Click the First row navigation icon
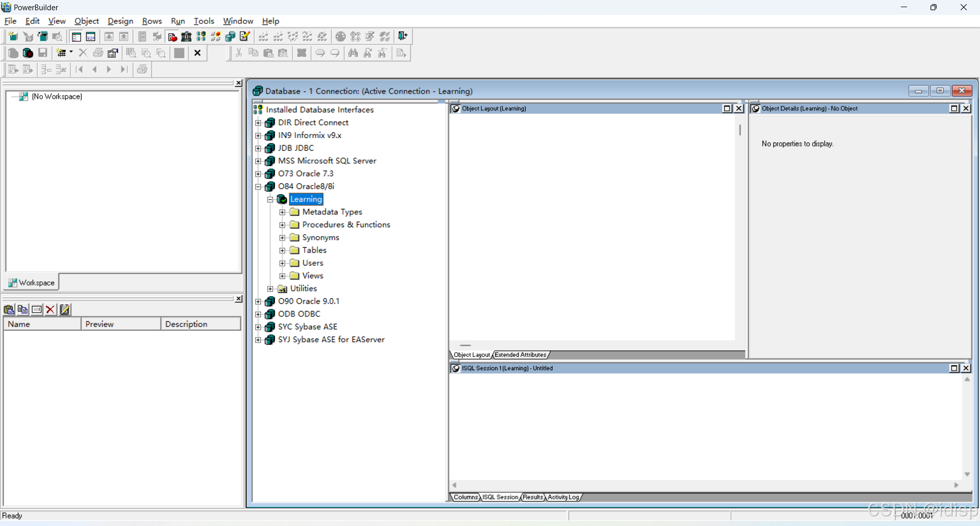 [x=79, y=69]
